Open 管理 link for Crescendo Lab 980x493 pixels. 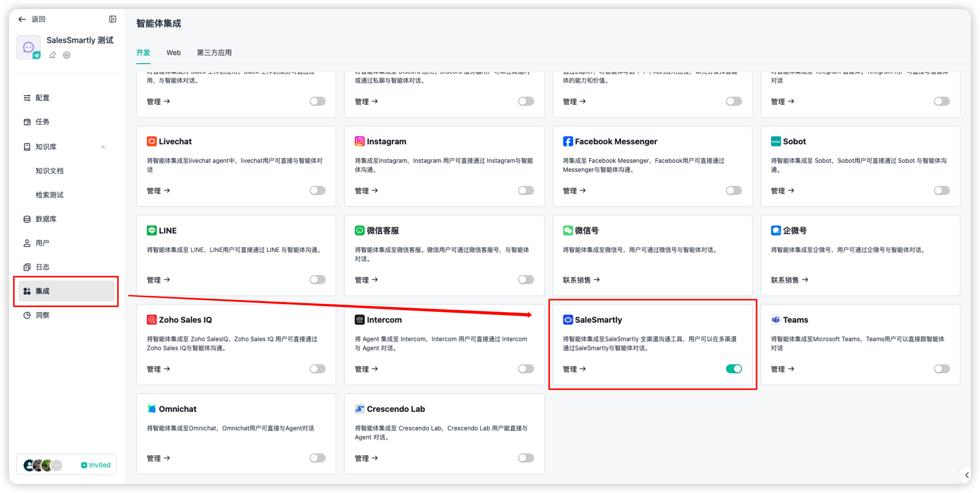coord(366,458)
